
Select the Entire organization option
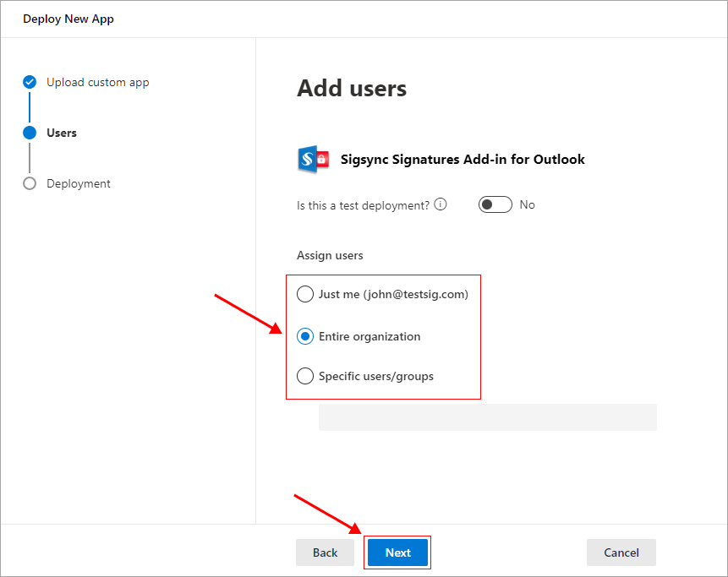click(x=305, y=336)
